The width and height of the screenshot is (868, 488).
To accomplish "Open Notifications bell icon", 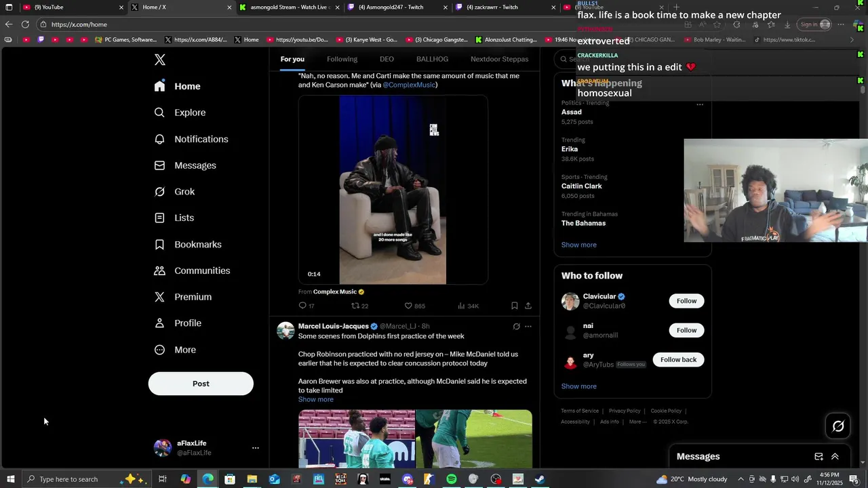I will tap(159, 139).
